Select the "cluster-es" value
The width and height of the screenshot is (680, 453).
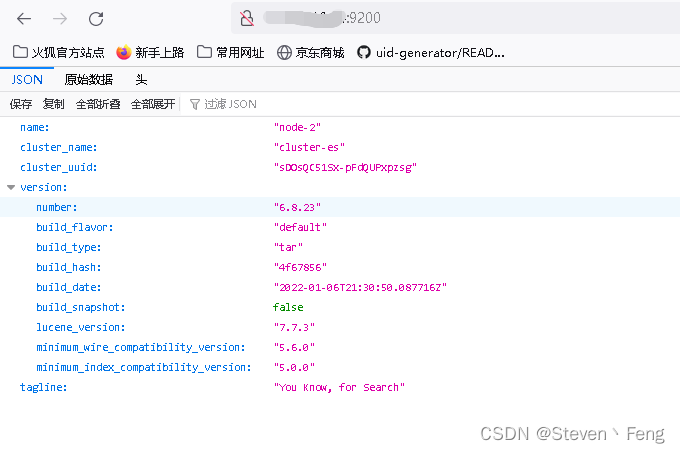point(309,147)
